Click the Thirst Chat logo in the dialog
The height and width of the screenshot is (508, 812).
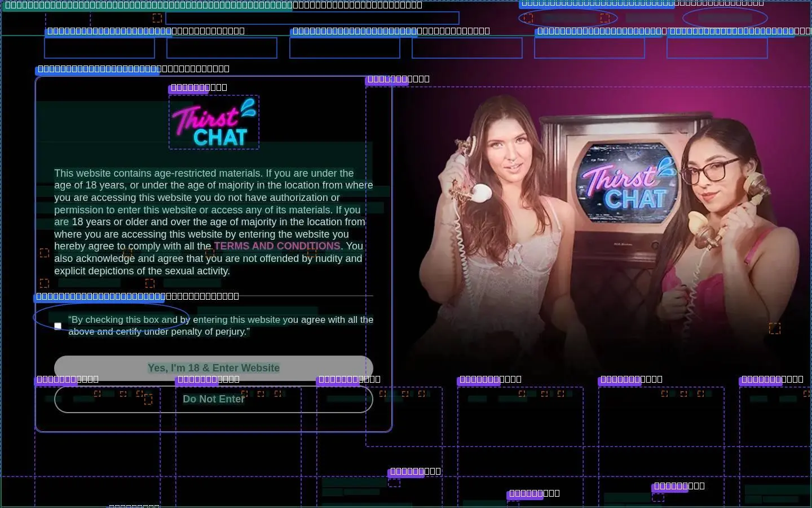click(214, 122)
